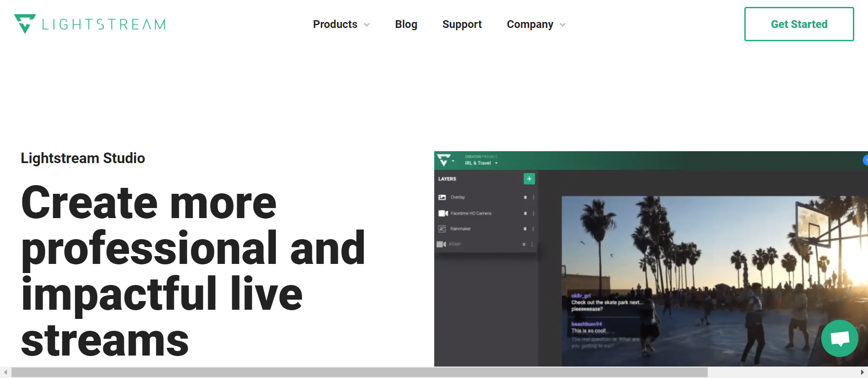Click the 'Check out the skate park' chat message

[607, 306]
